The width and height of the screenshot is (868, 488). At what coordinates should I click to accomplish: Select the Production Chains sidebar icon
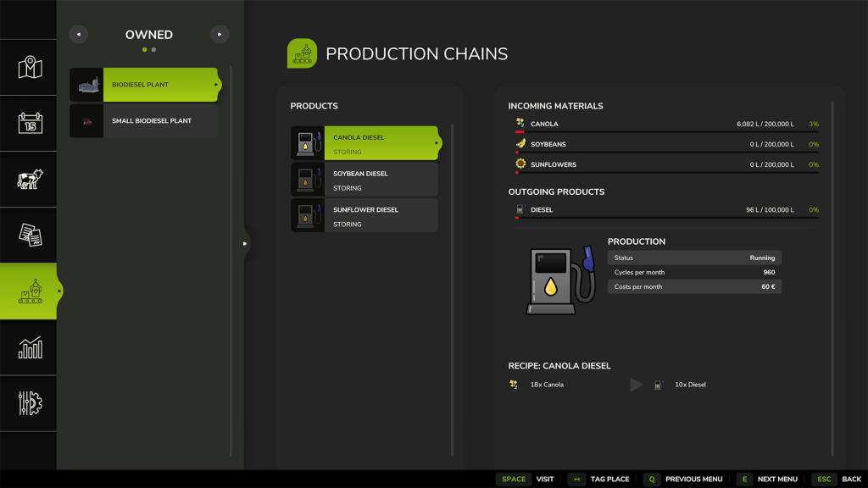tap(29, 291)
